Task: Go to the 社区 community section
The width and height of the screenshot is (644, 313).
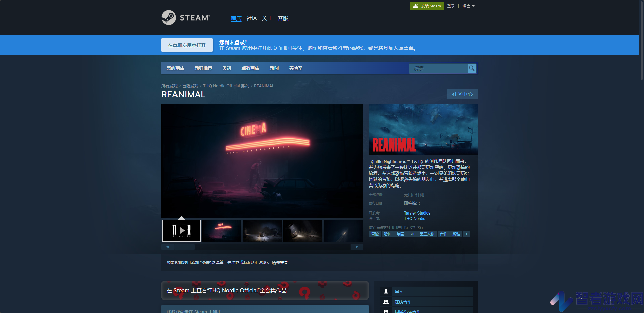Action: 252,18
